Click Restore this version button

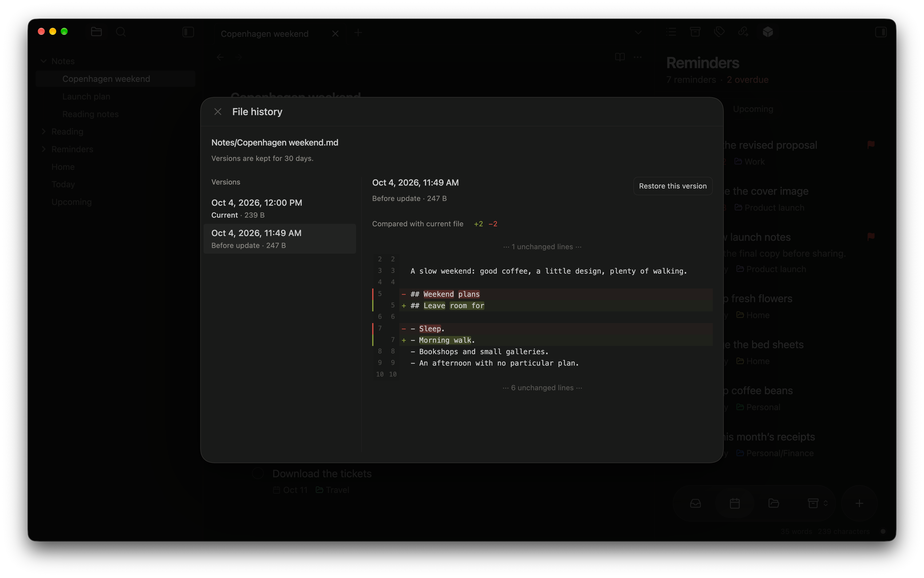pyautogui.click(x=672, y=186)
